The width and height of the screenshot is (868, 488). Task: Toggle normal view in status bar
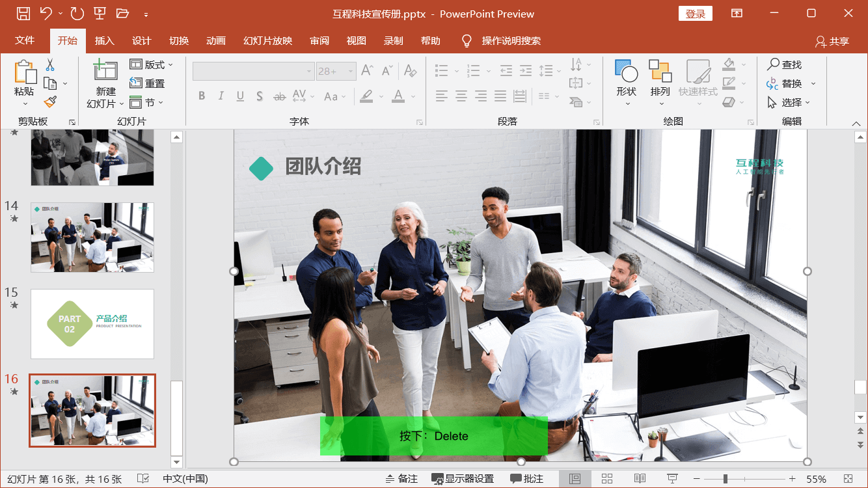coord(575,479)
